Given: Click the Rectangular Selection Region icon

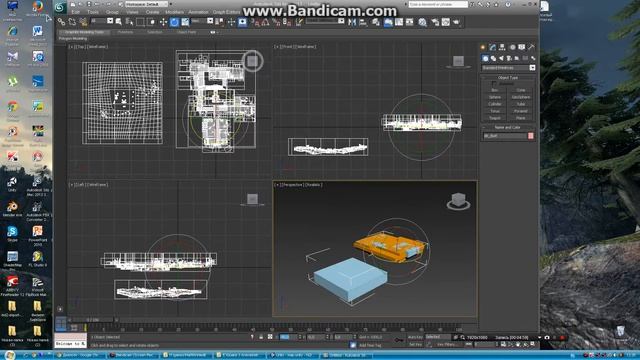Looking at the screenshot, I should [140, 22].
